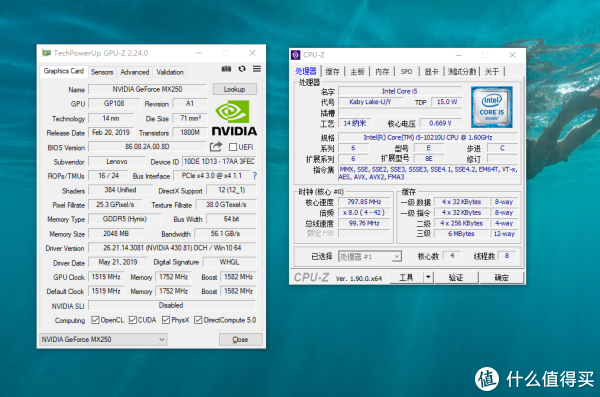The height and width of the screenshot is (397, 600).
Task: Click the CPU-Z 确定 button
Action: pyautogui.click(x=501, y=277)
